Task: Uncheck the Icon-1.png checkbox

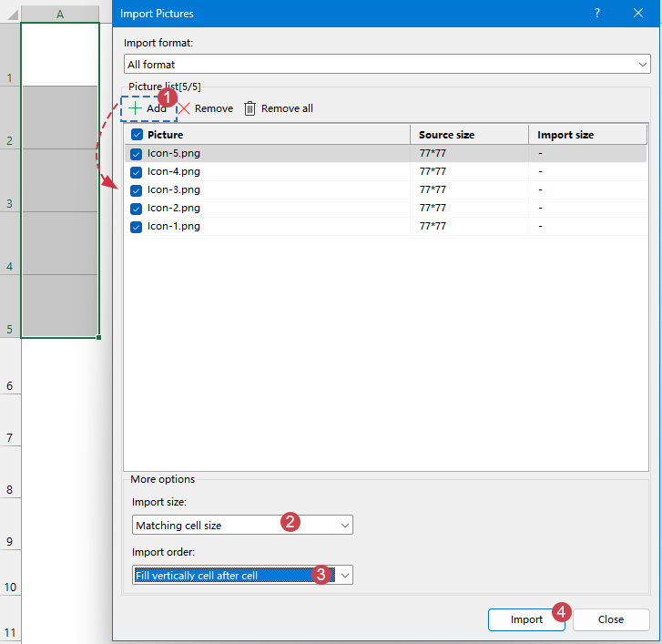Action: coord(137,227)
